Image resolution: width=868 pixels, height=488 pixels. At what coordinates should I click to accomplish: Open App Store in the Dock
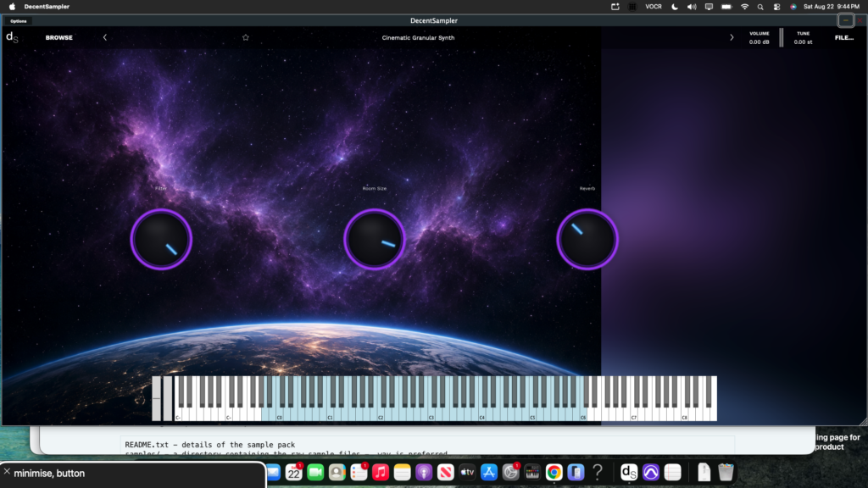pyautogui.click(x=489, y=472)
